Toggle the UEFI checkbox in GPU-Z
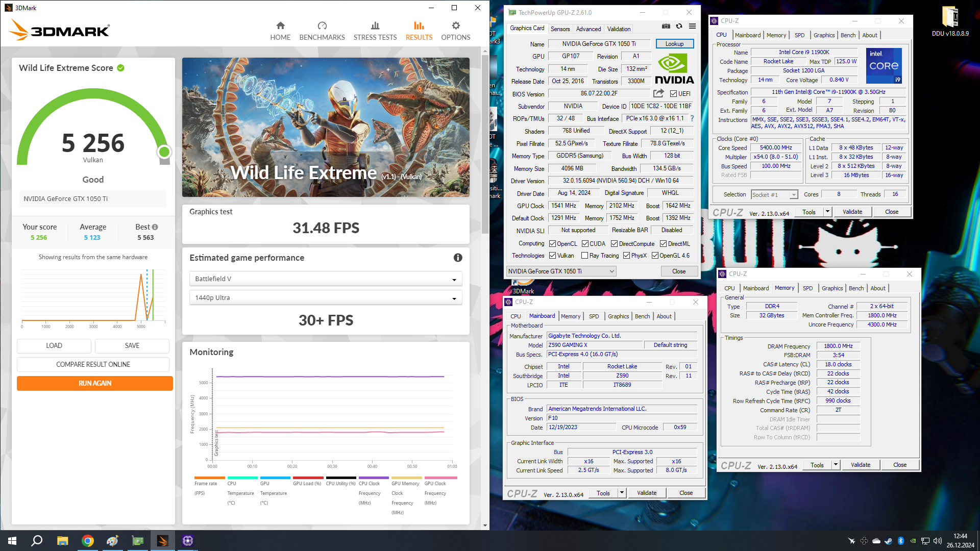The width and height of the screenshot is (980, 551). (673, 94)
